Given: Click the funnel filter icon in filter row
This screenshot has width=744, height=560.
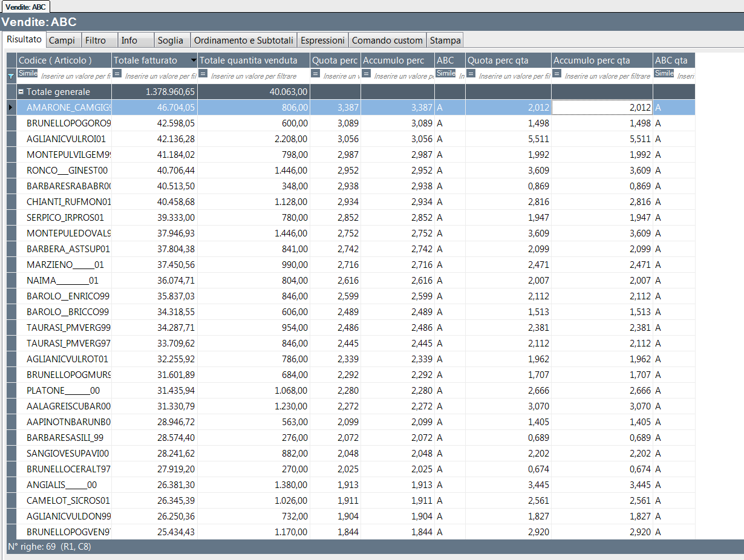Looking at the screenshot, I should coord(11,76).
